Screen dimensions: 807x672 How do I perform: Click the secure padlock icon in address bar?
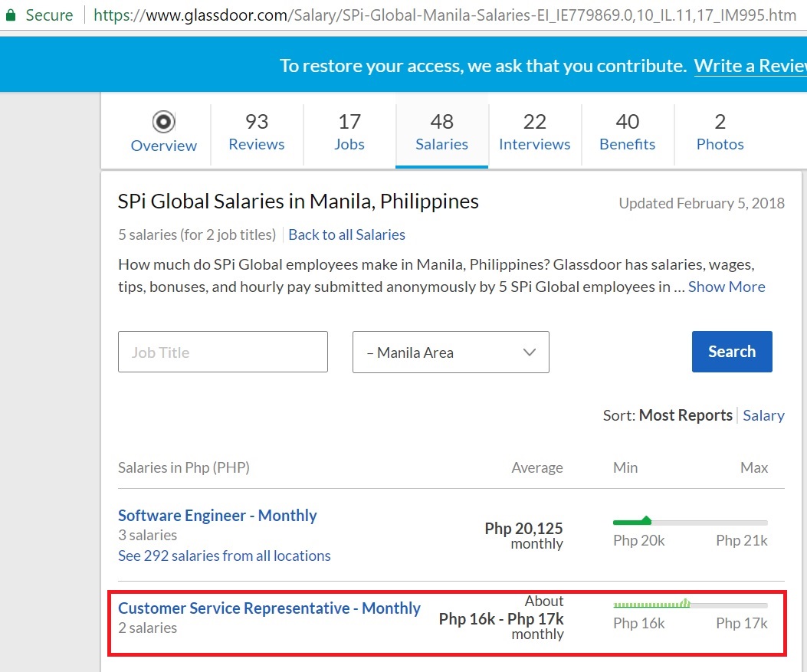click(x=11, y=15)
